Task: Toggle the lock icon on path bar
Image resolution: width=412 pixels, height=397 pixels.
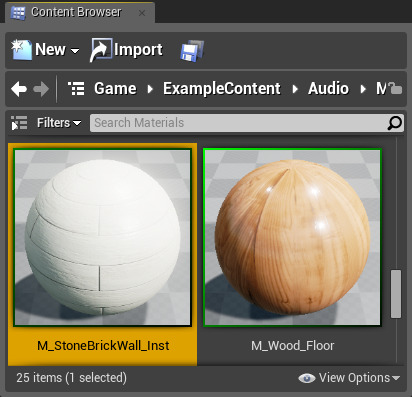Action: tap(396, 88)
